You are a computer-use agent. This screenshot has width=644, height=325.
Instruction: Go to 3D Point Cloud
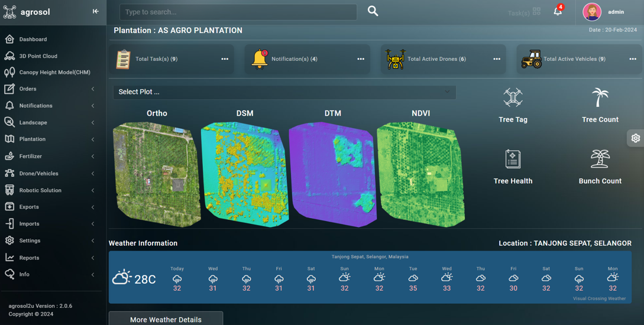tap(38, 56)
